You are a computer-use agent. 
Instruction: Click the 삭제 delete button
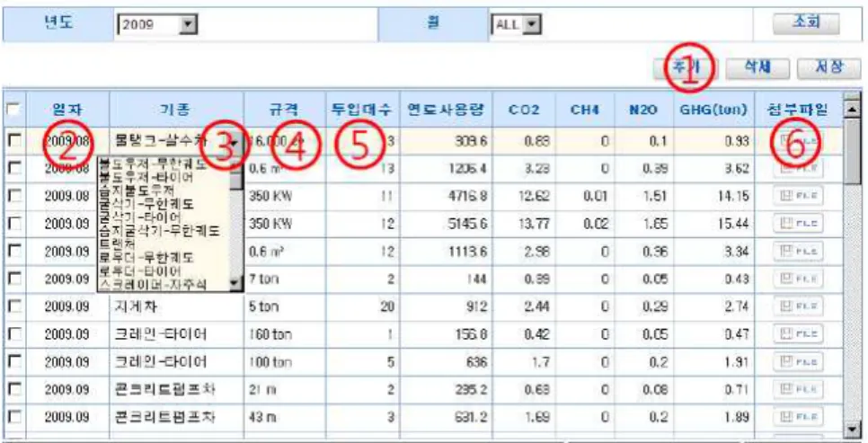[x=757, y=67]
